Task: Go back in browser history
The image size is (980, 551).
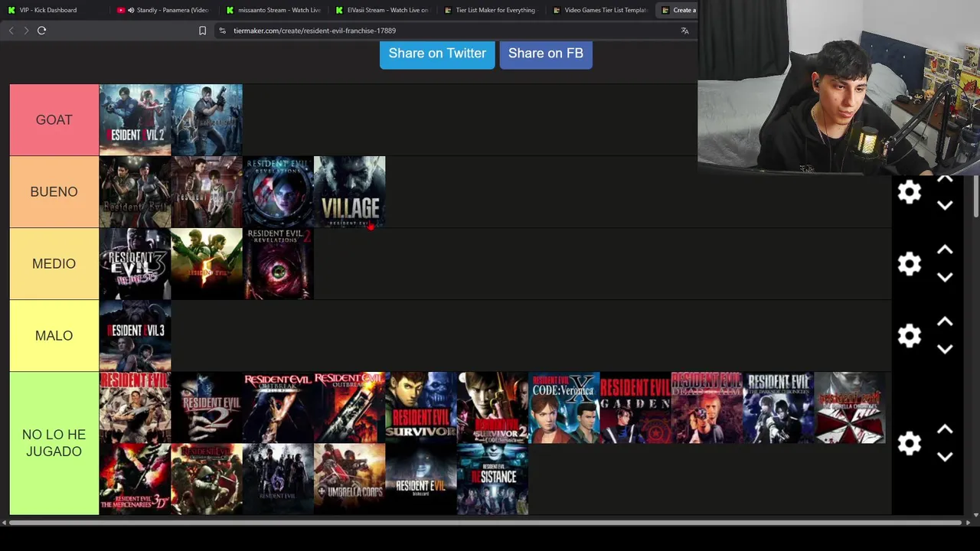Action: (11, 31)
